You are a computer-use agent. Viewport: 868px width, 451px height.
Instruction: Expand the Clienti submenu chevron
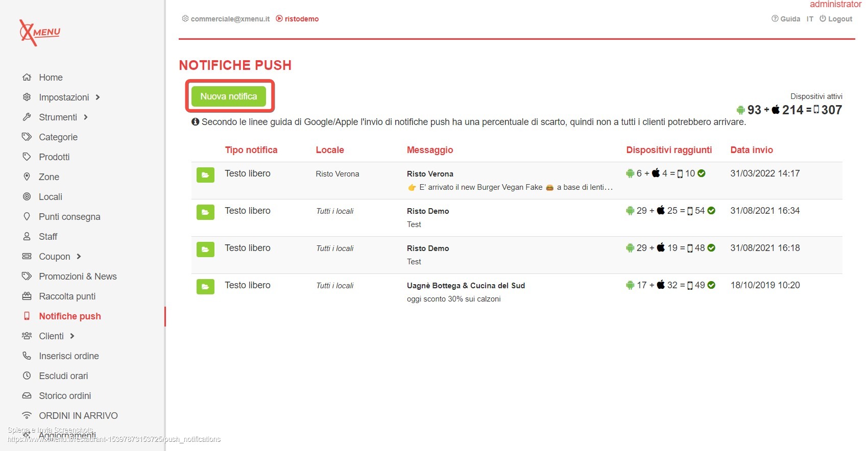coord(73,336)
